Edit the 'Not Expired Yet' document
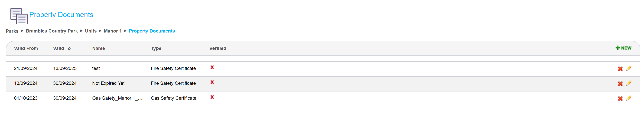The width and height of the screenshot is (644, 114). point(629,83)
